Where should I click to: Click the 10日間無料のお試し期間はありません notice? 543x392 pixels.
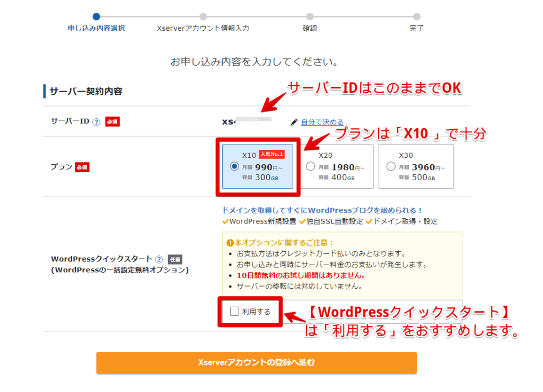(301, 276)
